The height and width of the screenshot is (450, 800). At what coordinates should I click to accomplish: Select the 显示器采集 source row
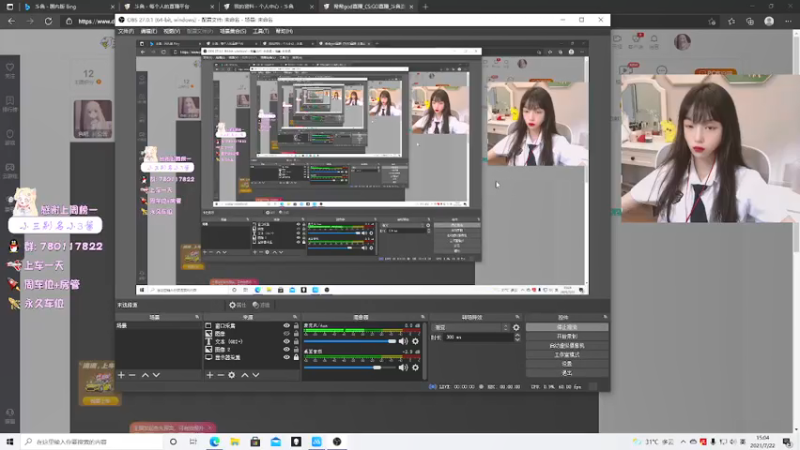[251, 357]
